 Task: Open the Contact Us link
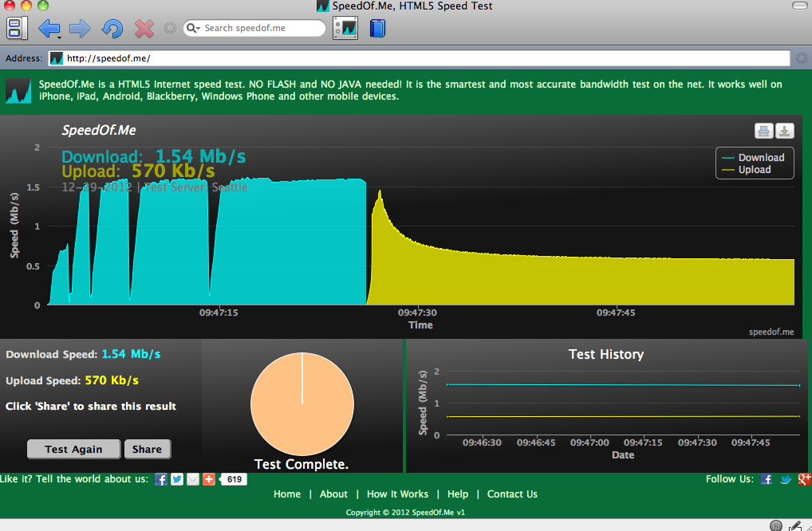[x=512, y=494]
